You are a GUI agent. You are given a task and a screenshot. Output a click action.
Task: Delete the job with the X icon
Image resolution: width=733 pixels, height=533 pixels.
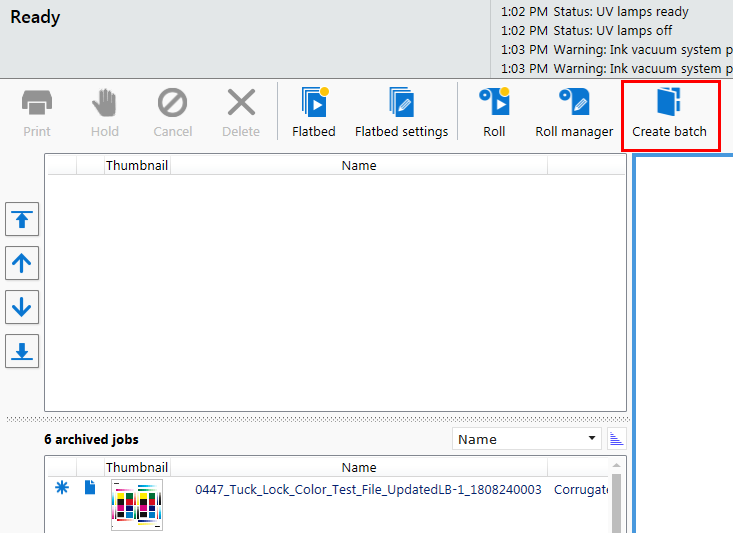pyautogui.click(x=241, y=112)
